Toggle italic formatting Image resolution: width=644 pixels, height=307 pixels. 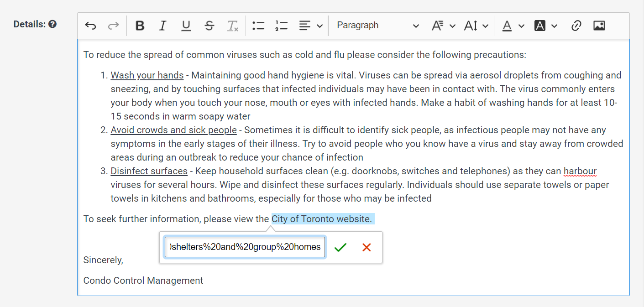tap(163, 26)
